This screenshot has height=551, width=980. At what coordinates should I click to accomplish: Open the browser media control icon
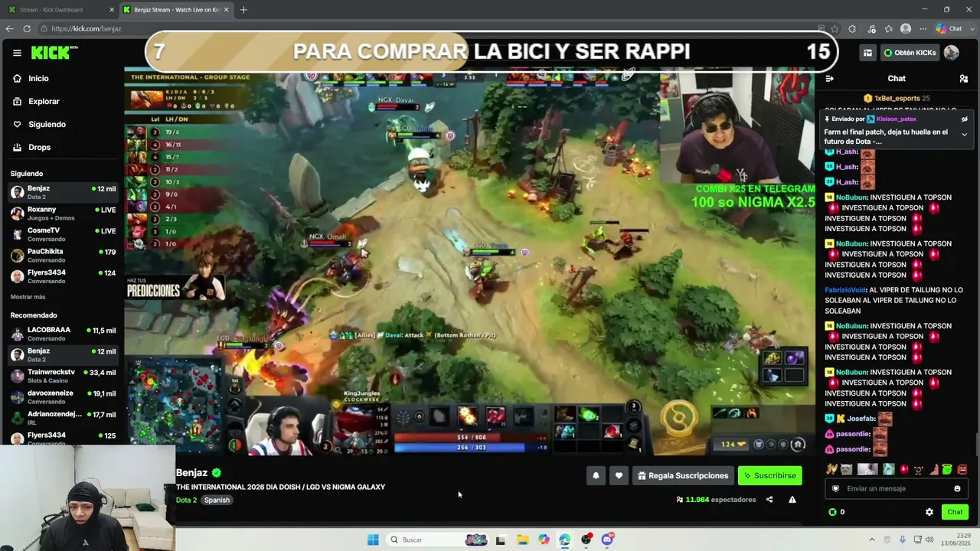(871, 28)
